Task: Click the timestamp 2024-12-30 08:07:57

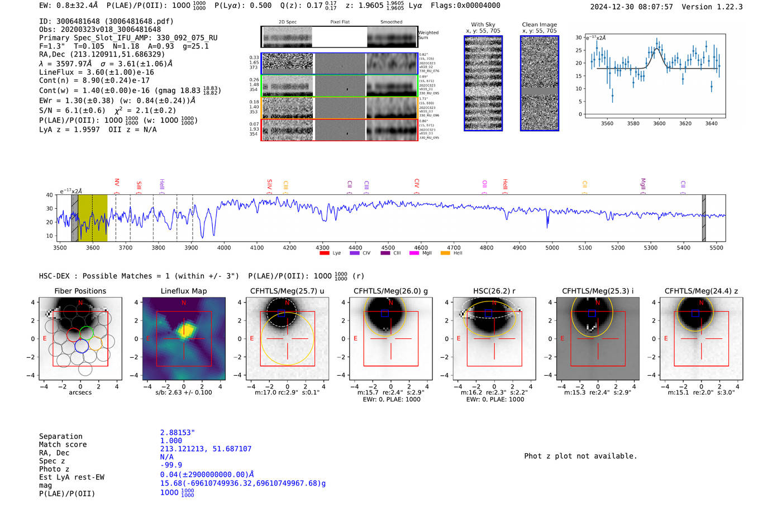Action: tap(632, 7)
